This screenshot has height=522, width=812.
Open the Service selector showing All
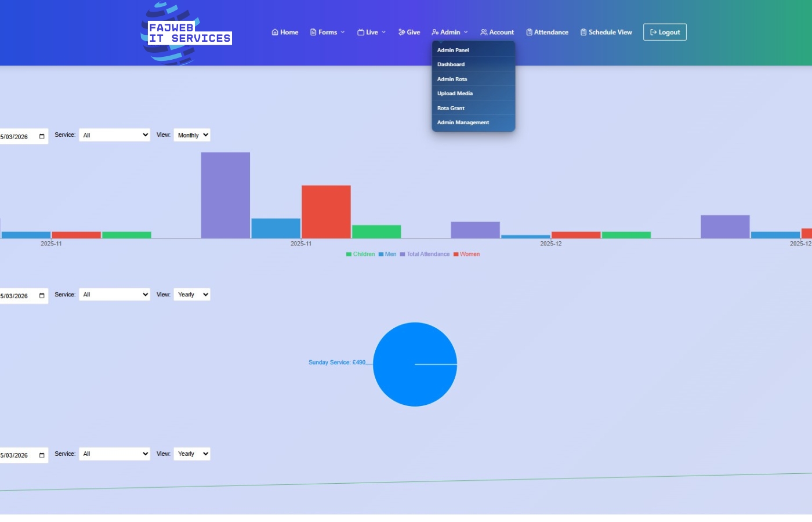[114, 135]
